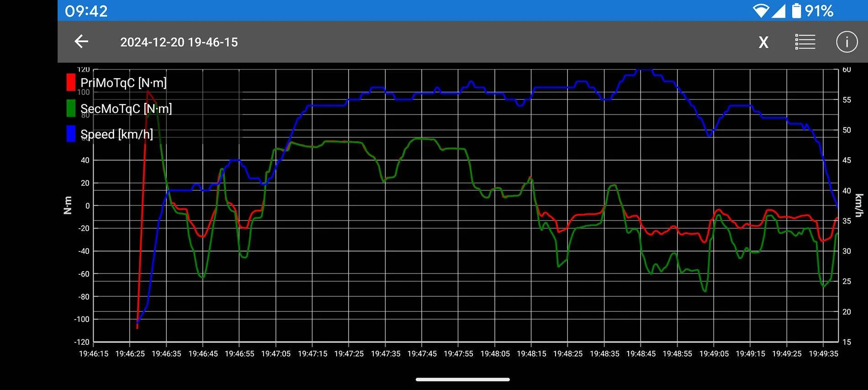Tap the cellular signal icon
Image resolution: width=868 pixels, height=390 pixels.
pyautogui.click(x=778, y=11)
